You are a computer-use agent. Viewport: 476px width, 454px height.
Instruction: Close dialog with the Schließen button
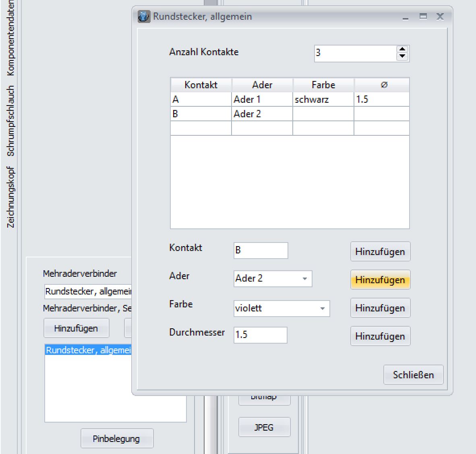(413, 375)
